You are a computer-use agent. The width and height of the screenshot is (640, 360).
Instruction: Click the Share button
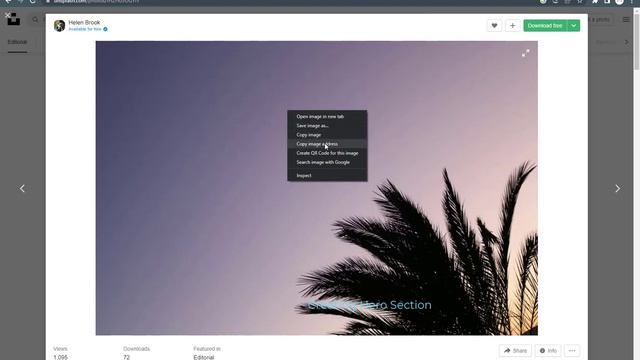click(515, 351)
